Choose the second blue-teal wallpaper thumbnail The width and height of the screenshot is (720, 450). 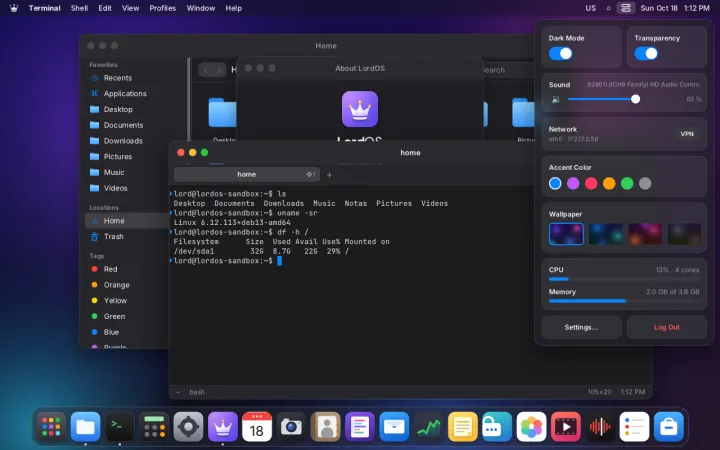click(606, 234)
